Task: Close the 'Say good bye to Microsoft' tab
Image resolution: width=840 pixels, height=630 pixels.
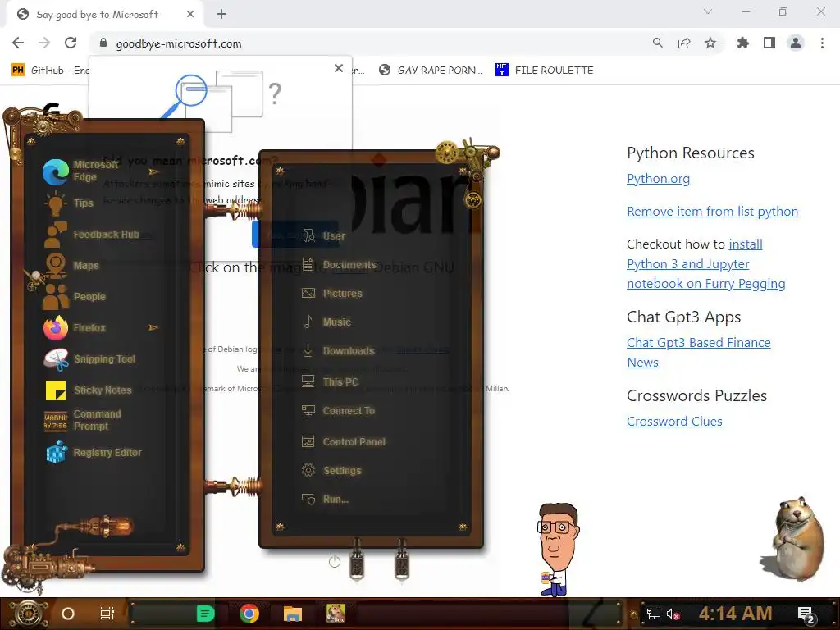Action: [x=190, y=14]
